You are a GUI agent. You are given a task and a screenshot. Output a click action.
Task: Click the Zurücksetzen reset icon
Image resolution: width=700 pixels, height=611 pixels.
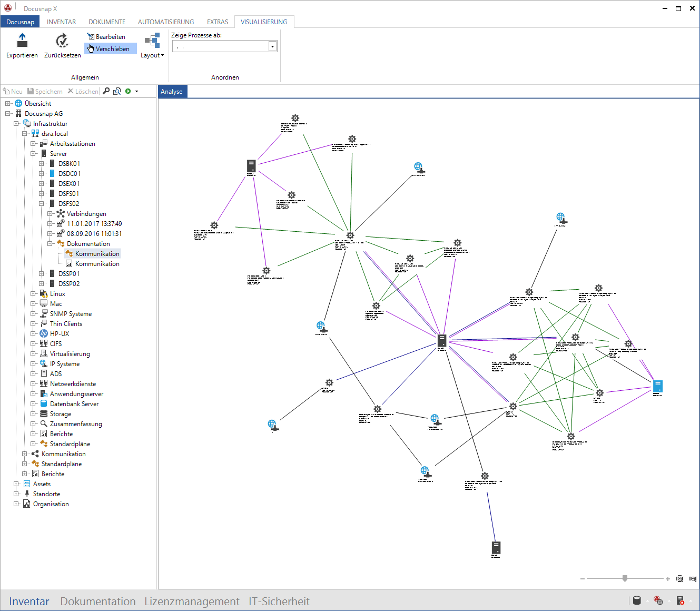(x=62, y=41)
